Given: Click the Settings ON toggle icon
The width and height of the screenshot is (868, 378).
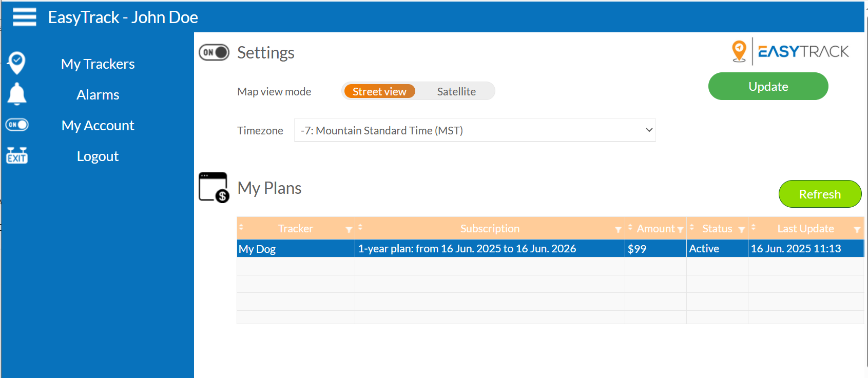Looking at the screenshot, I should click(214, 52).
